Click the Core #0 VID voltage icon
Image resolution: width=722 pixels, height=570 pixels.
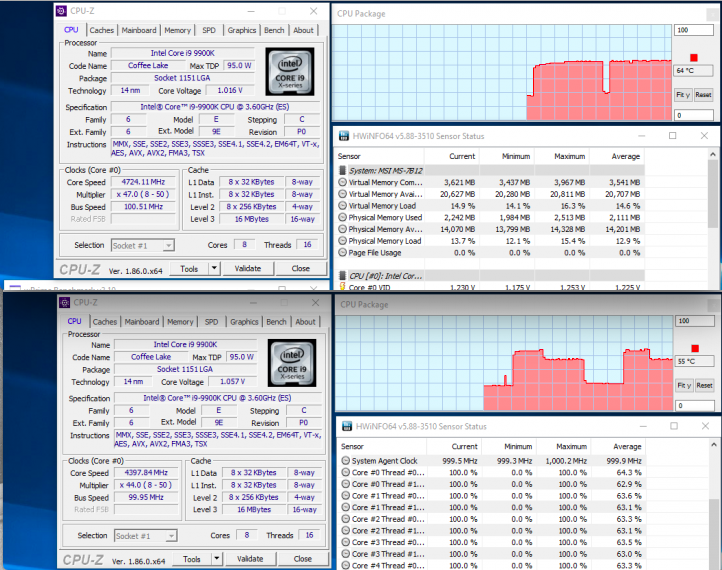tap(342, 287)
